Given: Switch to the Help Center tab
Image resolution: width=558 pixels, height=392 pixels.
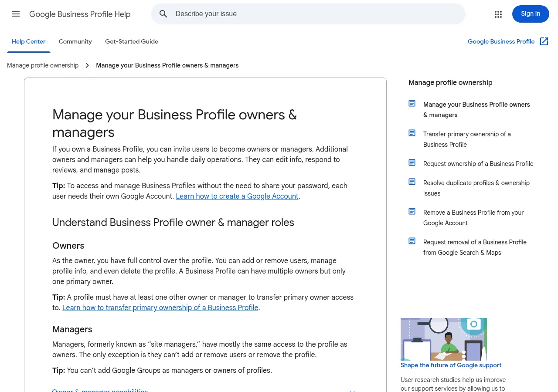Looking at the screenshot, I should (29, 42).
